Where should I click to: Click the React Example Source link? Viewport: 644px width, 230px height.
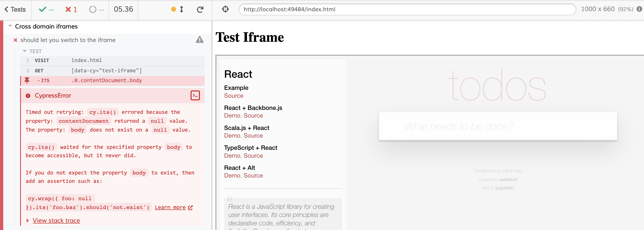[x=233, y=96]
